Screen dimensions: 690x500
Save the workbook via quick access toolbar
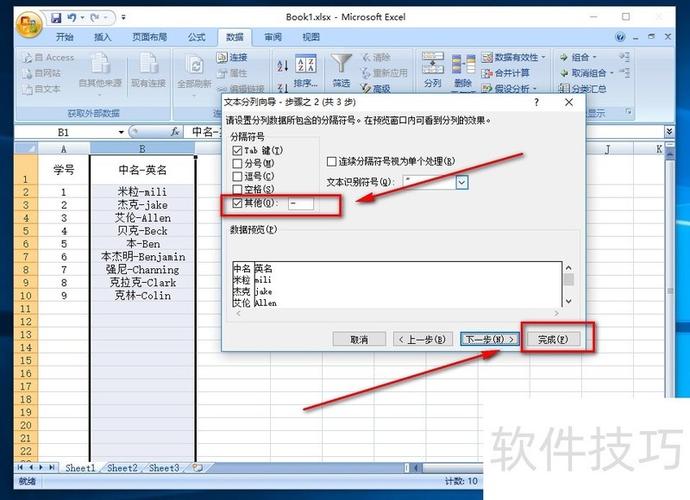click(x=56, y=18)
